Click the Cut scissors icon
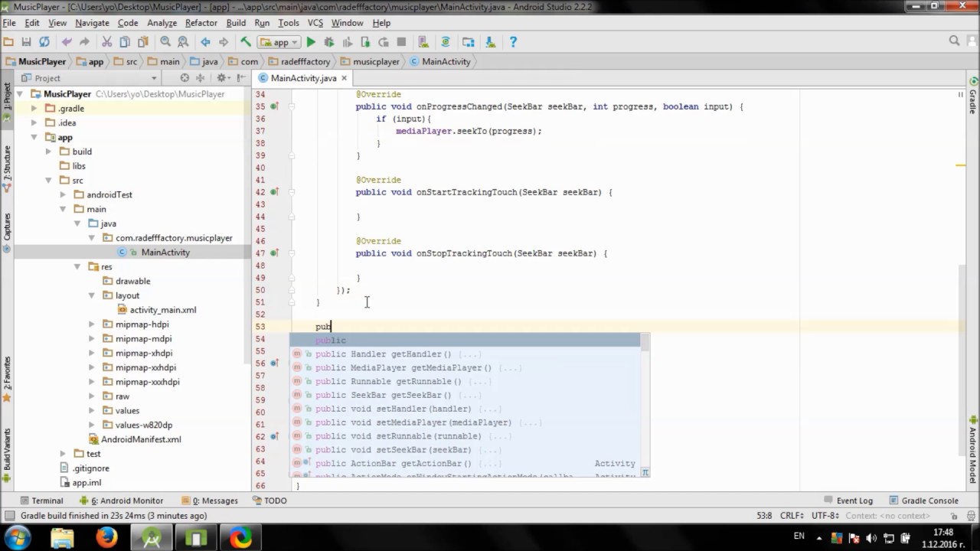Screen dimensions: 980x551 (x=107, y=42)
